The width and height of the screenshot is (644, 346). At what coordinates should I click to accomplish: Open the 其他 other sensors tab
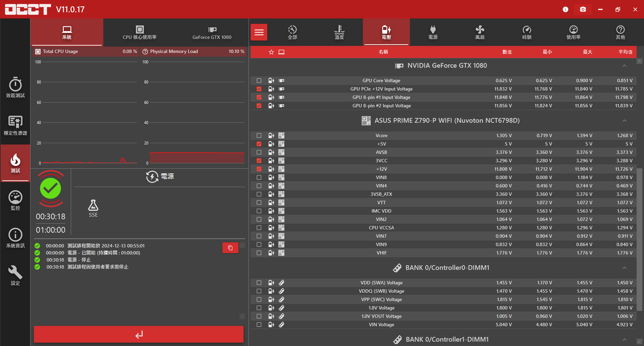click(x=621, y=32)
